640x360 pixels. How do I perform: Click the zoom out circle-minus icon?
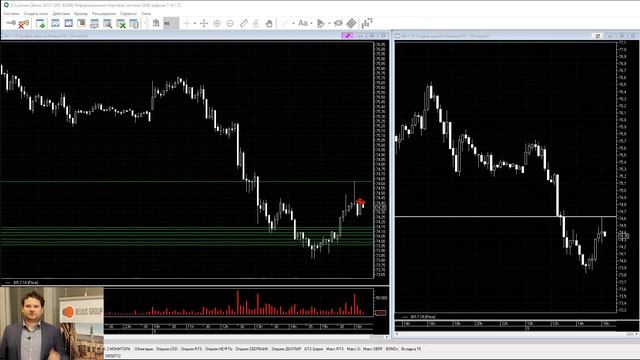point(230,23)
